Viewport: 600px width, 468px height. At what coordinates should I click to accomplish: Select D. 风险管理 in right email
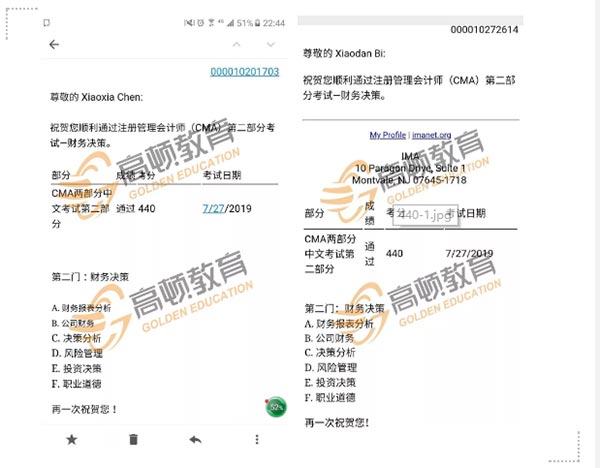point(331,368)
